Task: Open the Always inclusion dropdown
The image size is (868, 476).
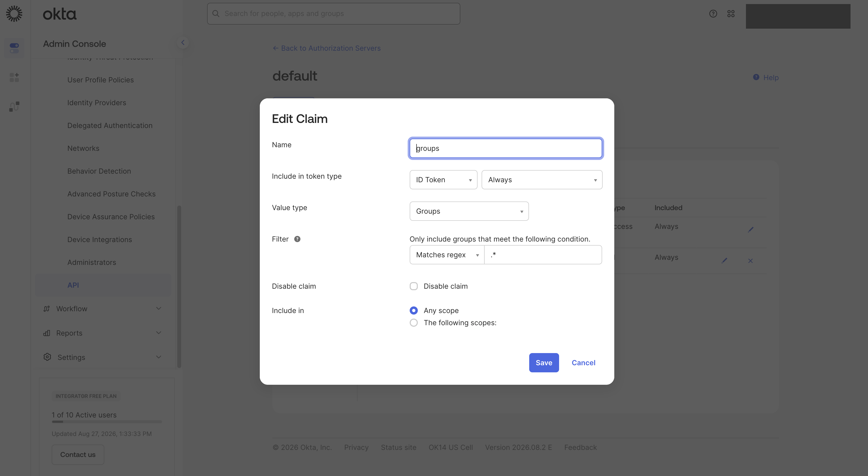Action: pos(542,180)
